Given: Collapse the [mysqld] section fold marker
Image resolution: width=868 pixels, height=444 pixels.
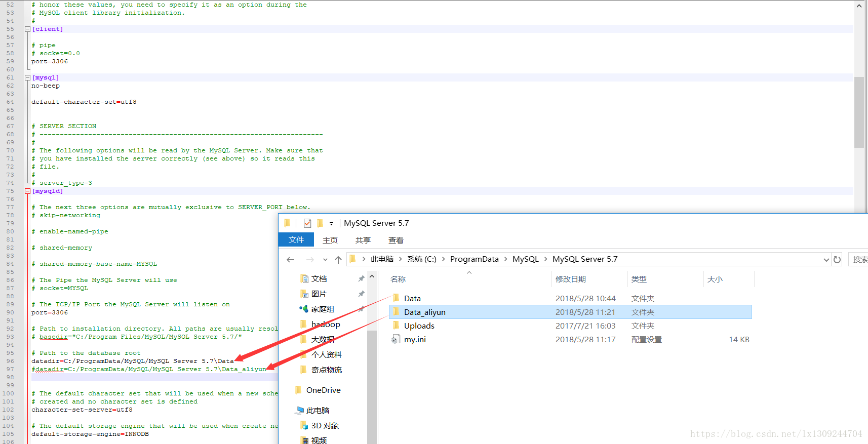Looking at the screenshot, I should pyautogui.click(x=27, y=191).
